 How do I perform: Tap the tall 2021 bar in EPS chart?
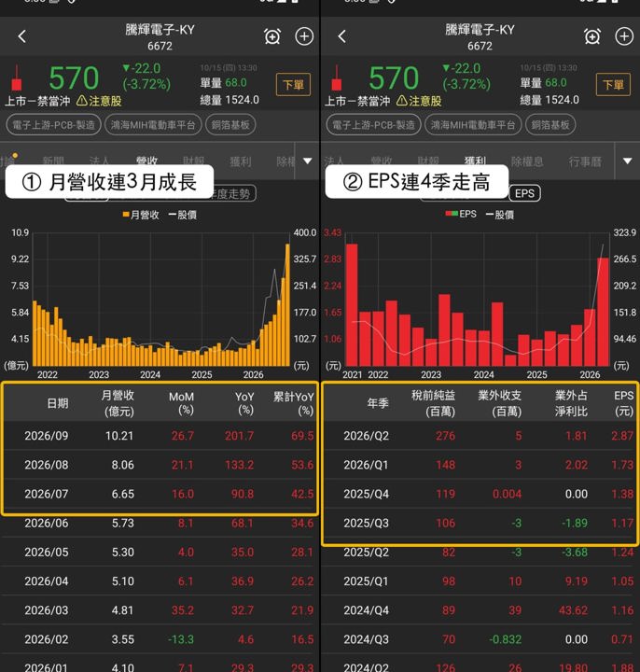352,304
